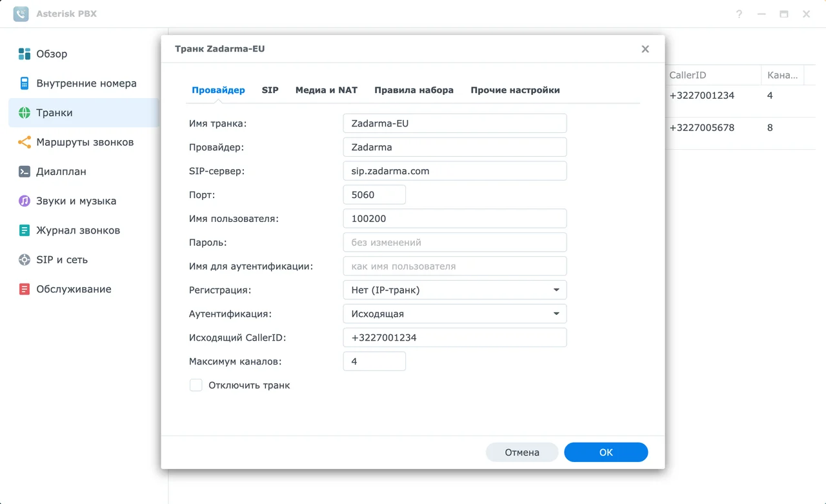
Task: Switch to the SIP tab
Action: tap(270, 90)
